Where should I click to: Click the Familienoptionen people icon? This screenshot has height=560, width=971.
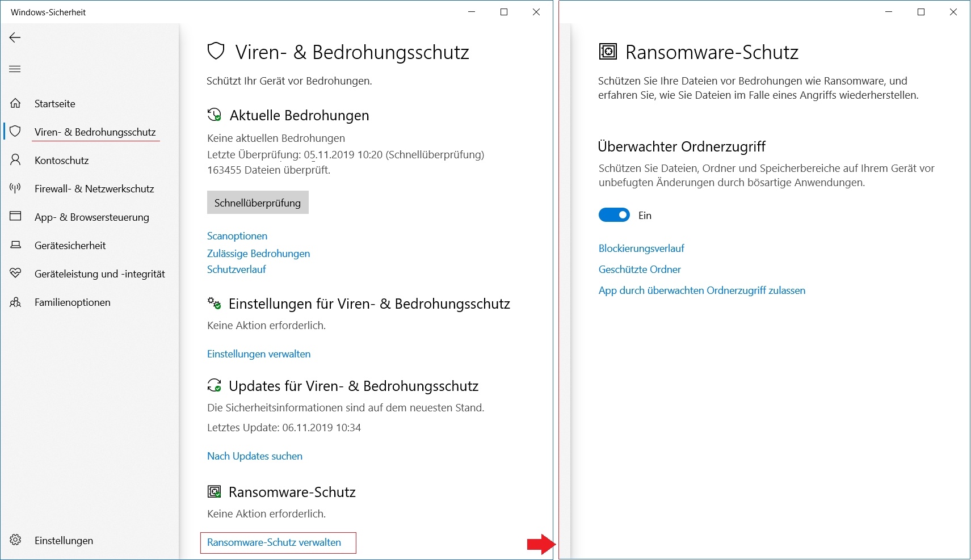[x=15, y=302]
